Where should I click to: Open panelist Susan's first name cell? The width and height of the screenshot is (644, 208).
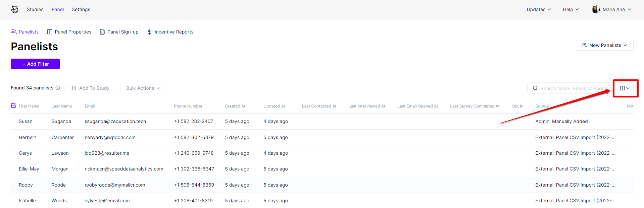26,121
